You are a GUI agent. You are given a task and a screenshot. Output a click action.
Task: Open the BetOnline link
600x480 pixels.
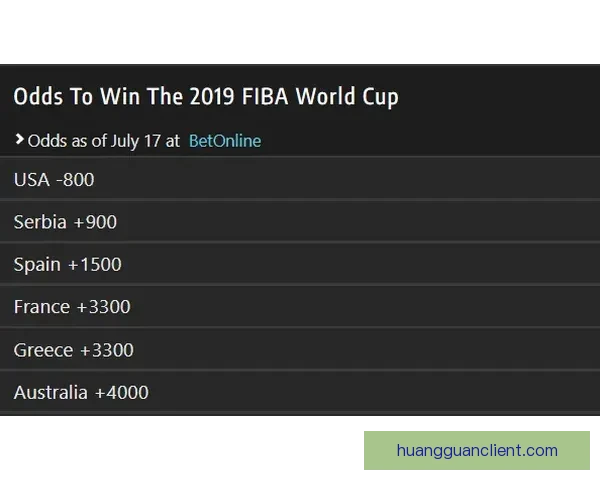tap(224, 141)
